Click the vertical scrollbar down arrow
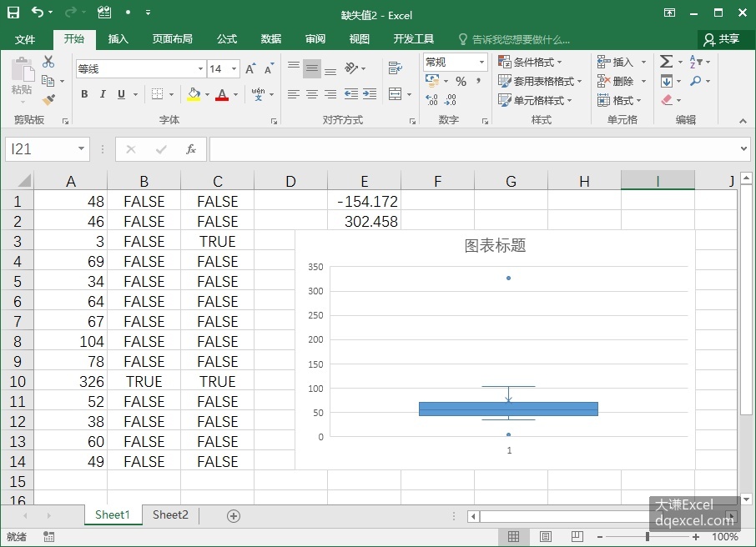The height and width of the screenshot is (547, 756). [x=746, y=499]
